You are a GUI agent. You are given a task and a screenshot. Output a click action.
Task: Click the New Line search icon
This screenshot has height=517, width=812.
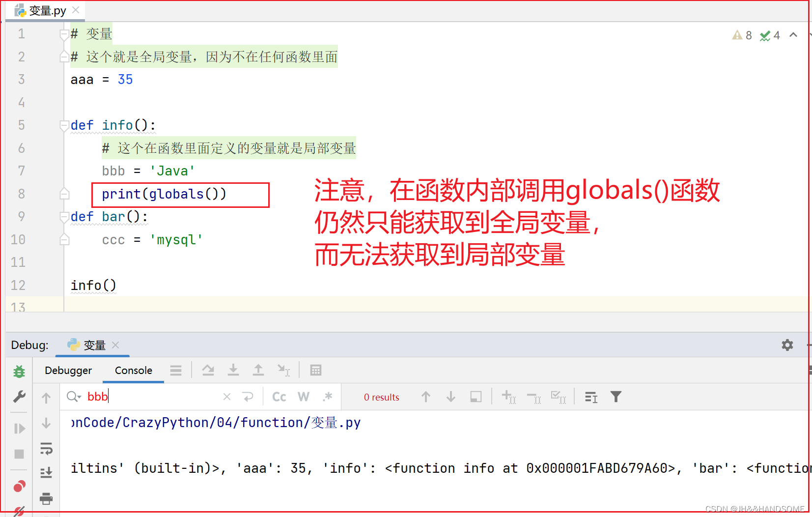point(248,397)
